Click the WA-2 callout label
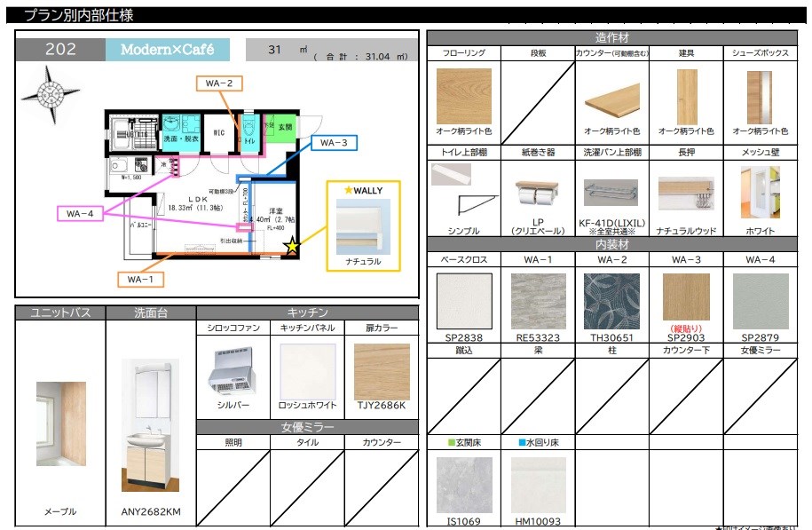Image resolution: width=812 pixels, height=530 pixels. click(218, 83)
